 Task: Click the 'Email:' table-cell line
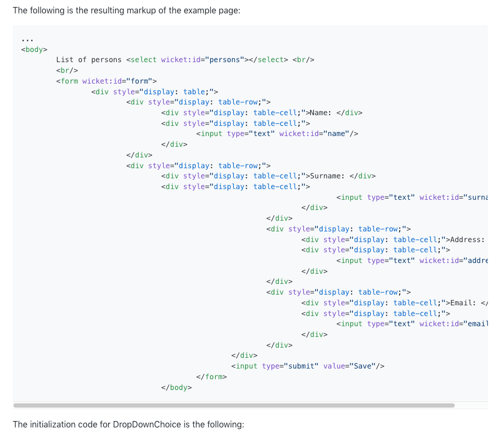point(394,303)
